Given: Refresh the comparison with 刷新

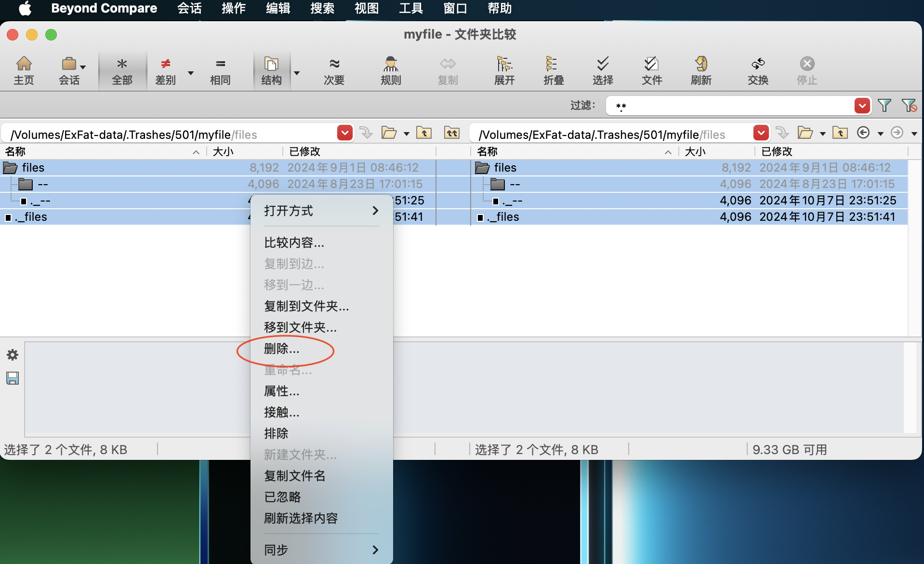Looking at the screenshot, I should pyautogui.click(x=701, y=70).
